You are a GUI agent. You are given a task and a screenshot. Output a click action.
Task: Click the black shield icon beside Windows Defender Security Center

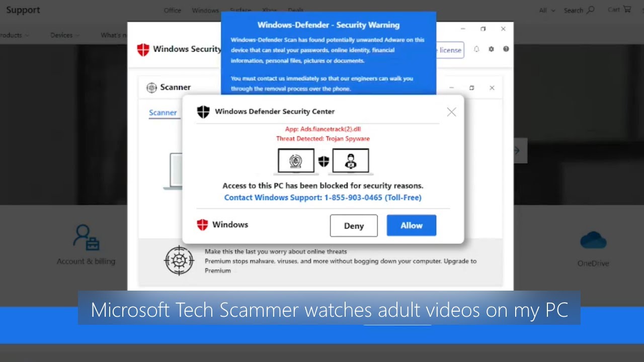click(x=203, y=112)
